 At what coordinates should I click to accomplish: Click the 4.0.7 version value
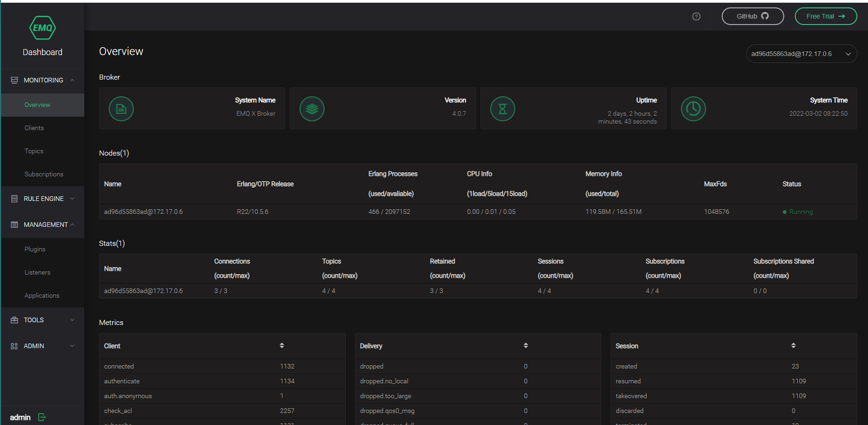pos(459,113)
